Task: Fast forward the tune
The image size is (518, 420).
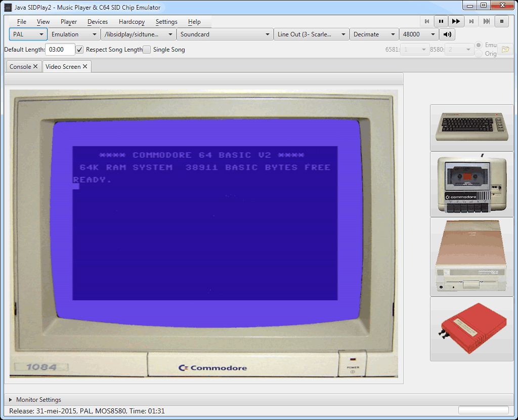Action: coord(456,21)
